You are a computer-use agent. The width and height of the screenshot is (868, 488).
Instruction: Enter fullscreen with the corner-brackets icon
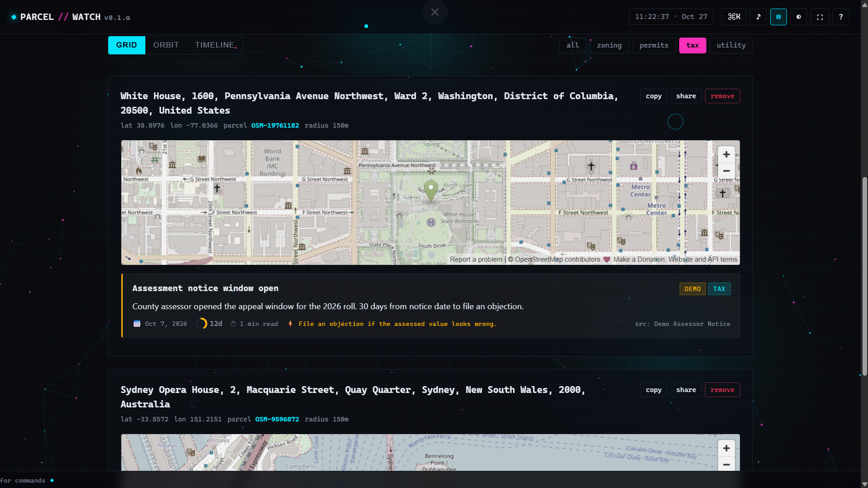[x=820, y=17]
